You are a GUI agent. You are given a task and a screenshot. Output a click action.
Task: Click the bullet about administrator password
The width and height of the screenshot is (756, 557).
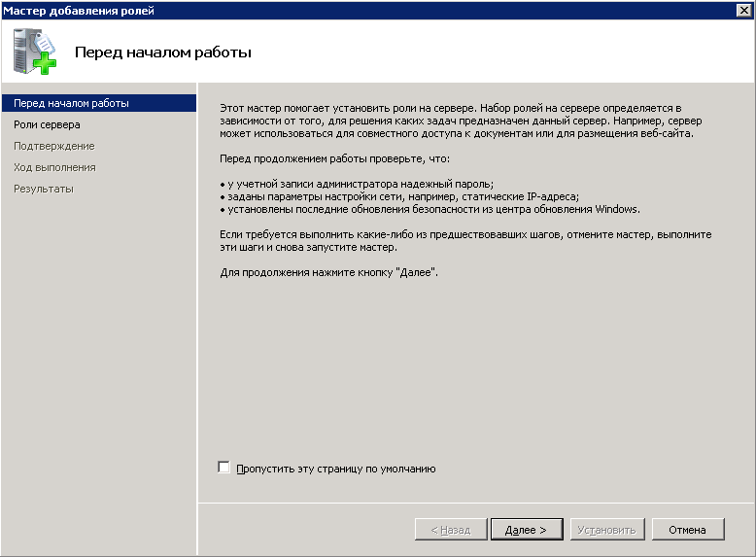click(358, 184)
